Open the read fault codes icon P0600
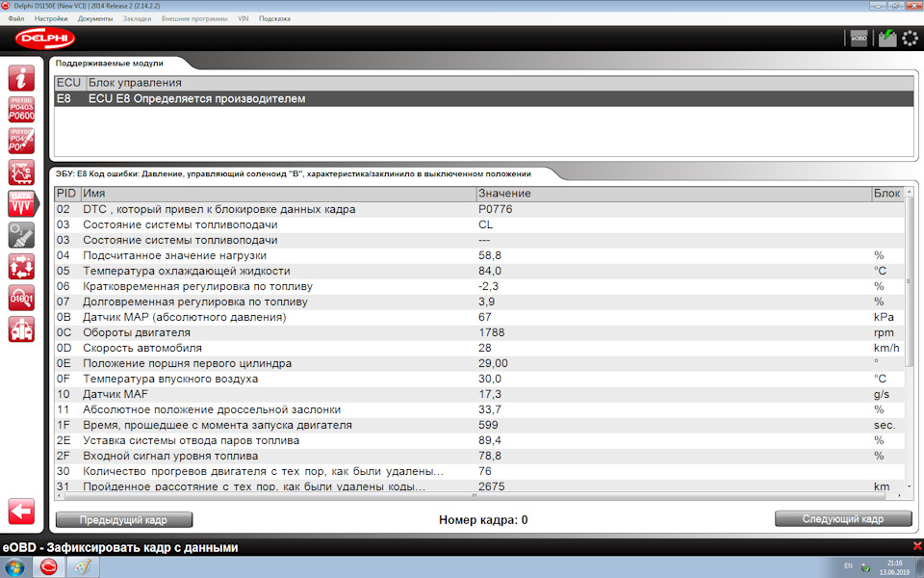 pyautogui.click(x=21, y=110)
